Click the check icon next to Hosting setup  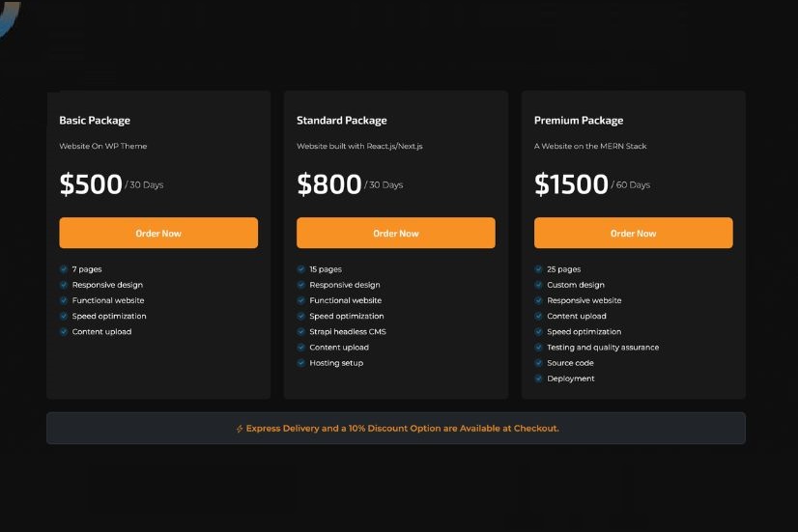coord(301,363)
